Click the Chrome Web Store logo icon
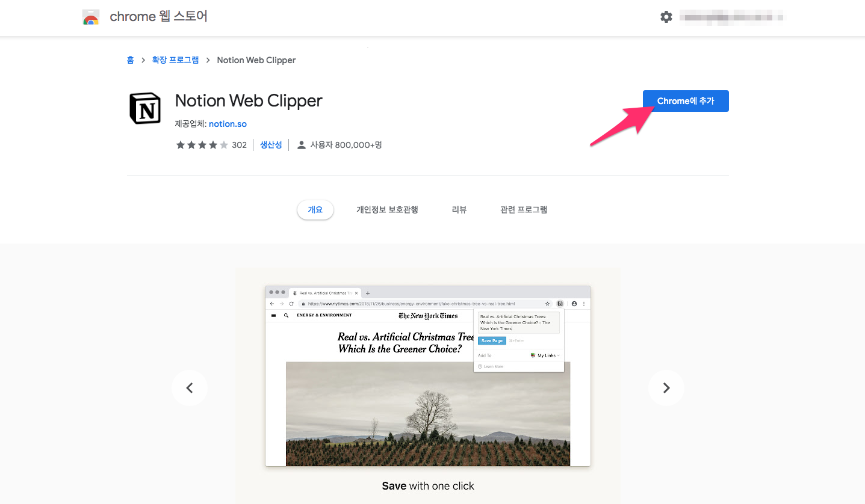The height and width of the screenshot is (504, 865). tap(91, 17)
